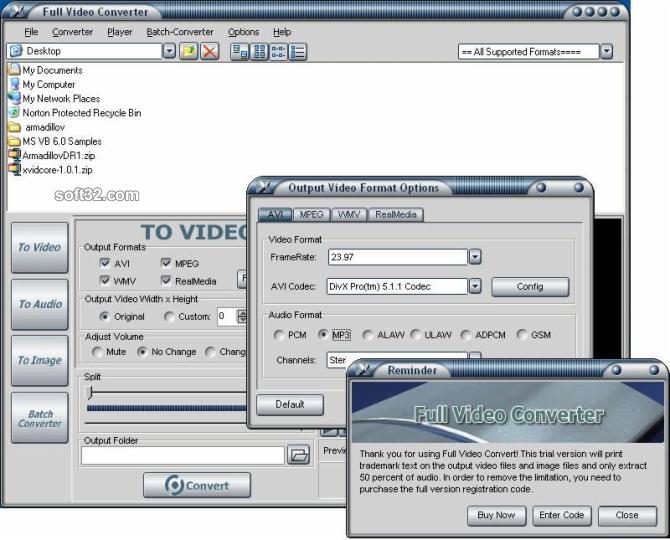Switch file list to details view
670x540 pixels.
click(x=297, y=52)
